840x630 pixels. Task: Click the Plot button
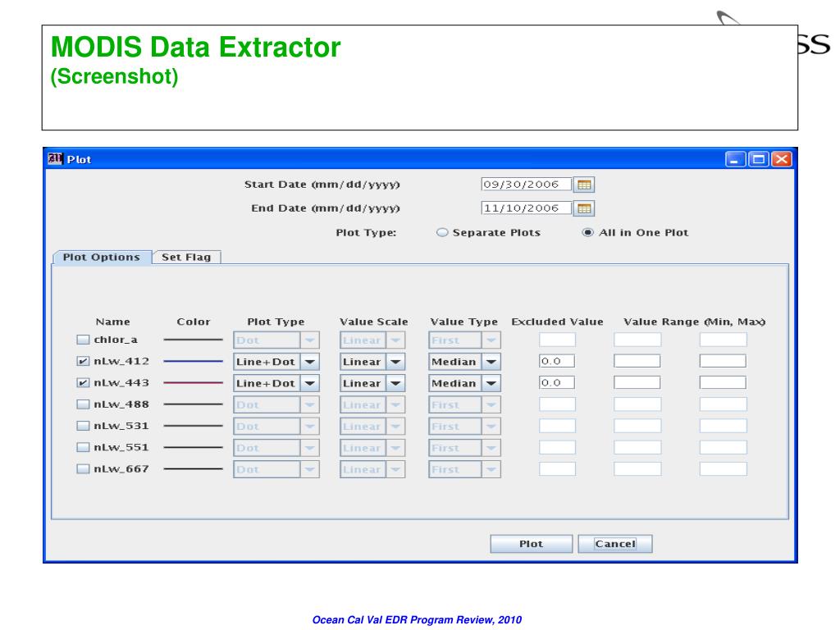pyautogui.click(x=531, y=544)
